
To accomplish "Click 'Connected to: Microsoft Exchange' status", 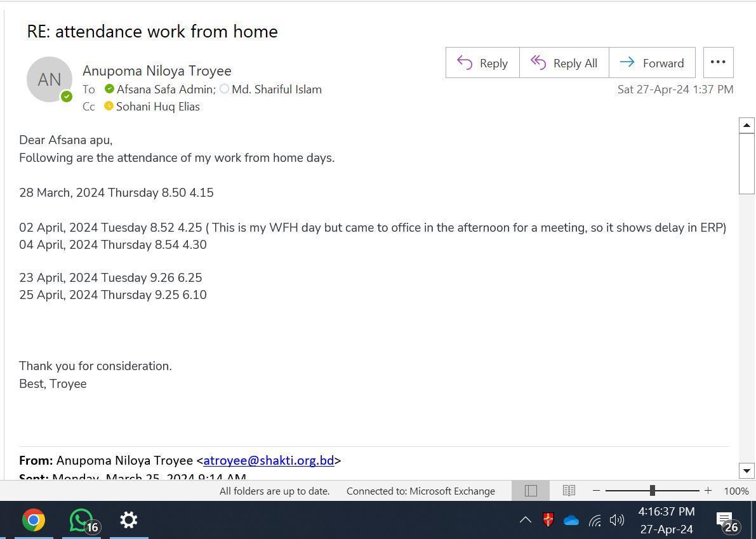I will (420, 491).
